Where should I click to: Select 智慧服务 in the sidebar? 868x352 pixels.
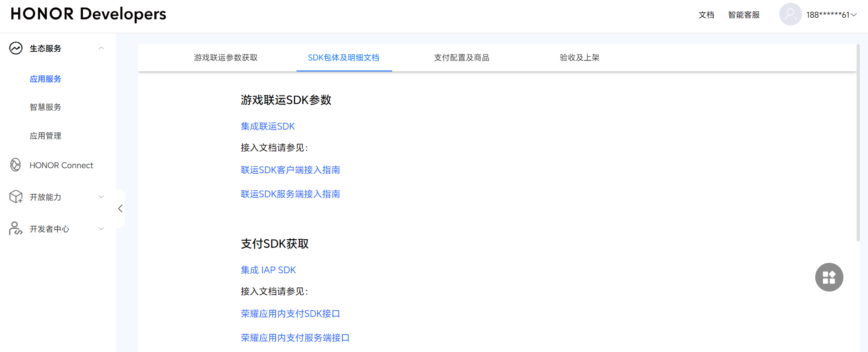45,107
